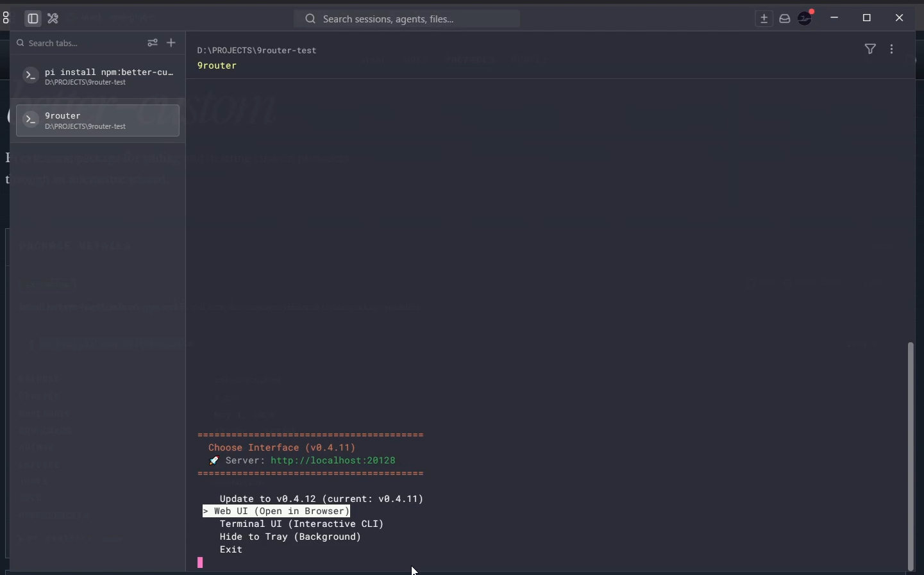924x575 pixels.
Task: Click the download/update icon in title bar
Action: click(765, 19)
